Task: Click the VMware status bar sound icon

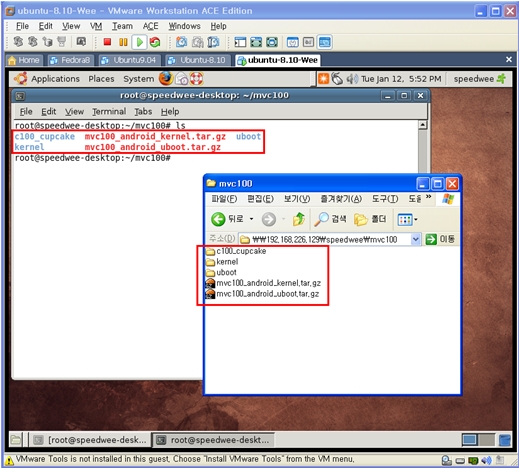Action: click(x=487, y=461)
